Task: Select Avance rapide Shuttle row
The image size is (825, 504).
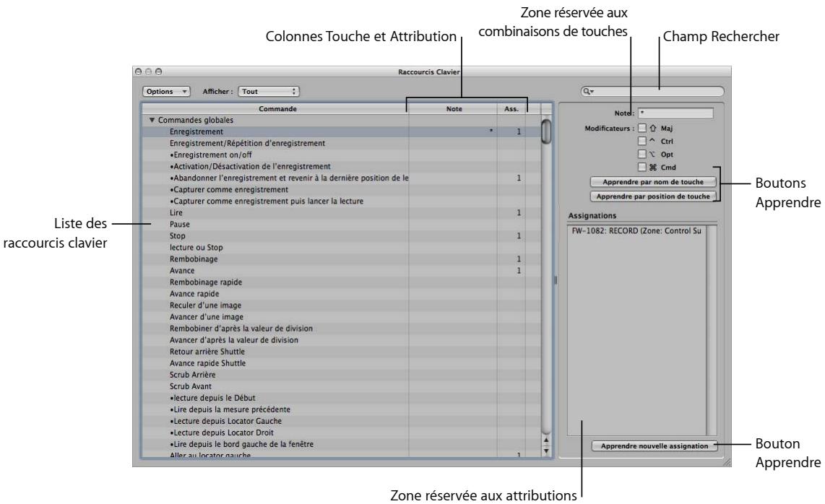Action: pos(341,363)
